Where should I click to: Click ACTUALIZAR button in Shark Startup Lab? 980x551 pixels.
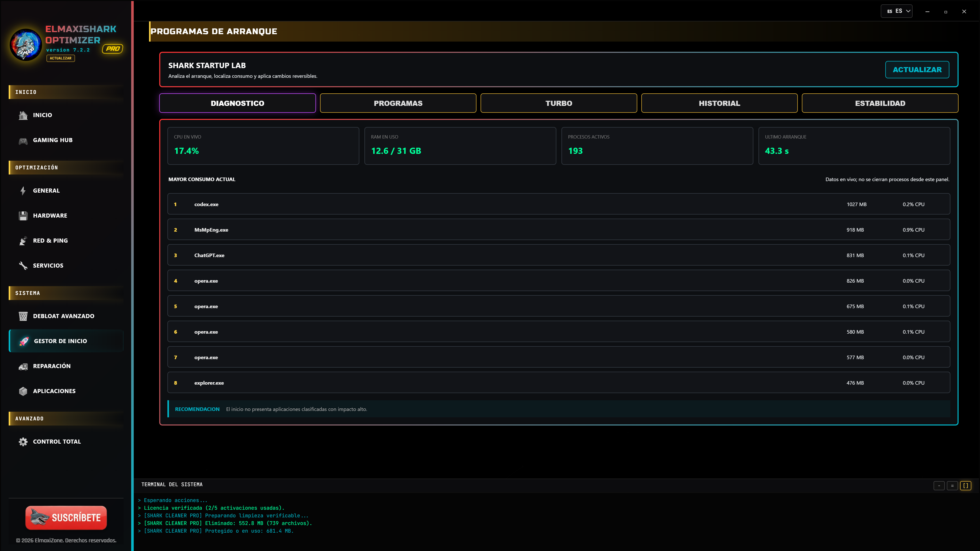[917, 70]
